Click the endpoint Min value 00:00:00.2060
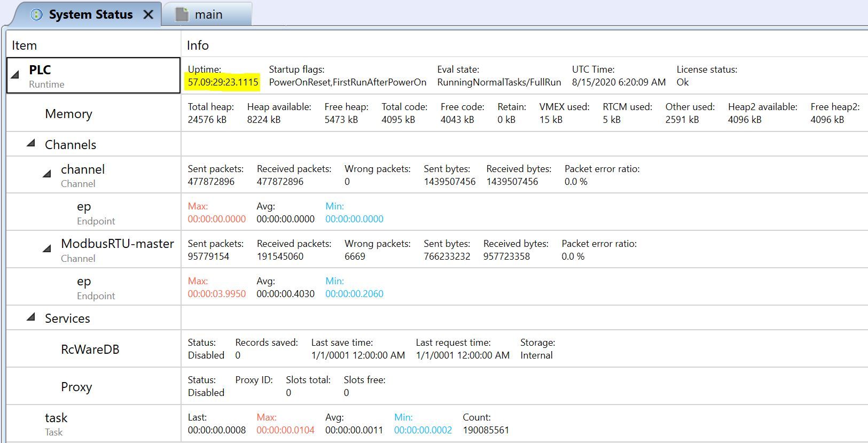The width and height of the screenshot is (868, 443). pos(354,293)
